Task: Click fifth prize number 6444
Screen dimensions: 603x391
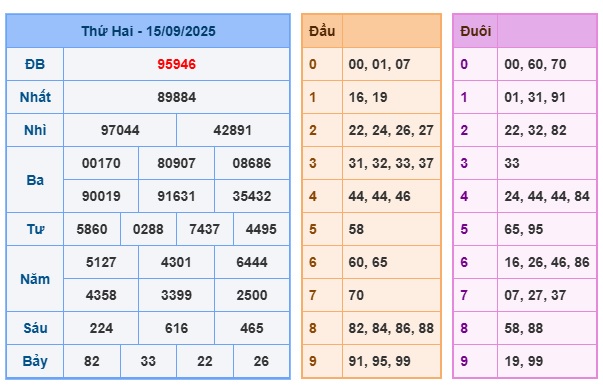Action: click(x=252, y=263)
